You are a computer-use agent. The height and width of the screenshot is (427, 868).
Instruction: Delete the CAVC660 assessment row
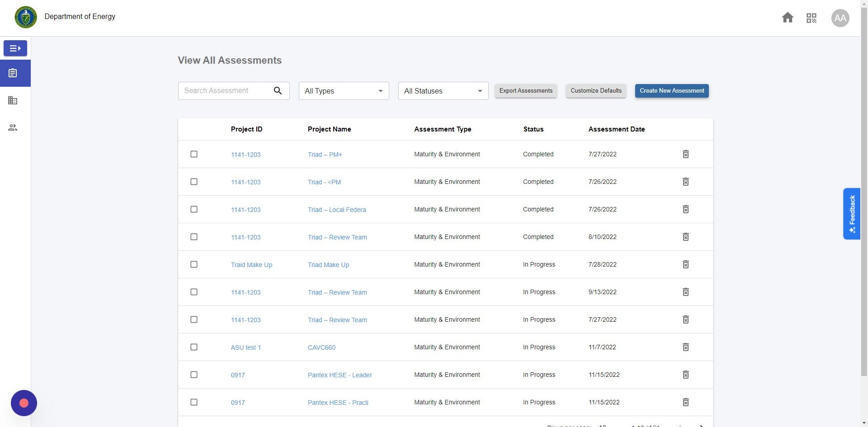(685, 347)
